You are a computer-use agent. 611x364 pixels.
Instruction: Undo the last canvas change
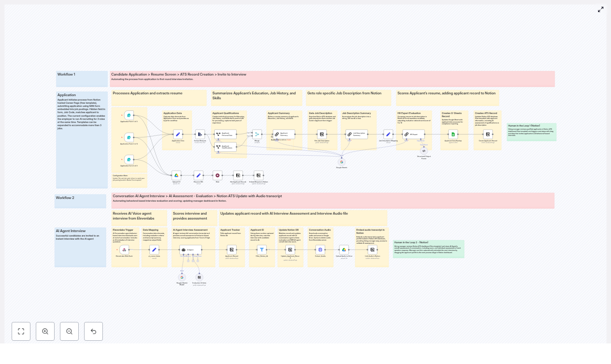click(93, 331)
